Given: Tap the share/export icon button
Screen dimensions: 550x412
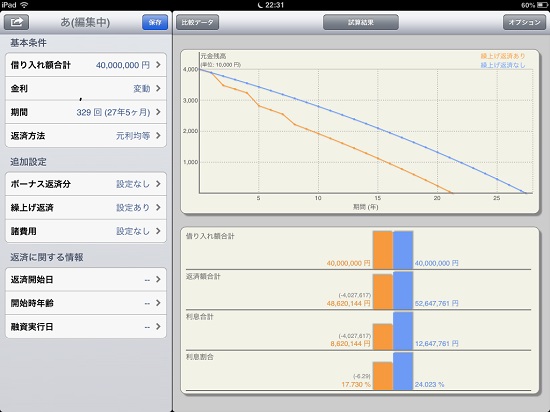Looking at the screenshot, I should (x=16, y=22).
